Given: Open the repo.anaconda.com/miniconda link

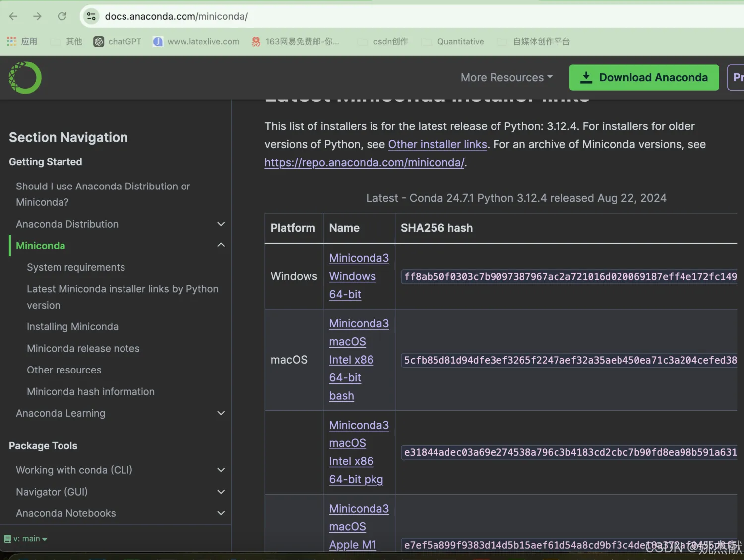Looking at the screenshot, I should tap(365, 163).
